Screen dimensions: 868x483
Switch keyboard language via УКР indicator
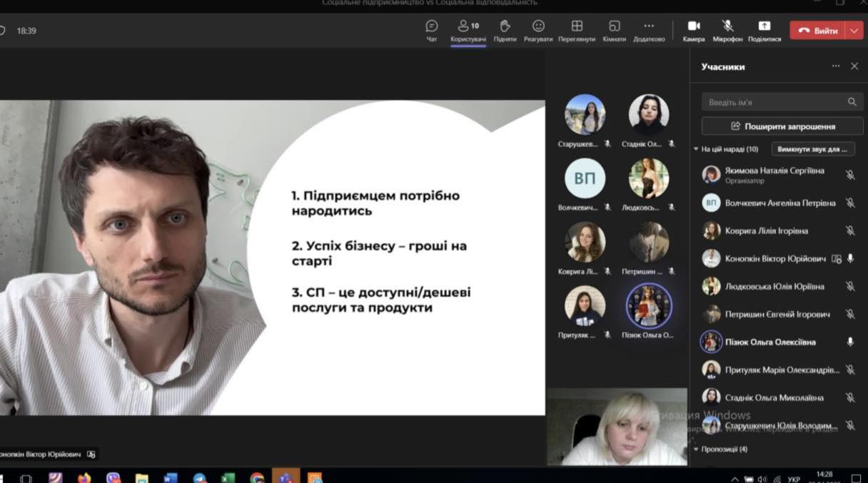[794, 479]
